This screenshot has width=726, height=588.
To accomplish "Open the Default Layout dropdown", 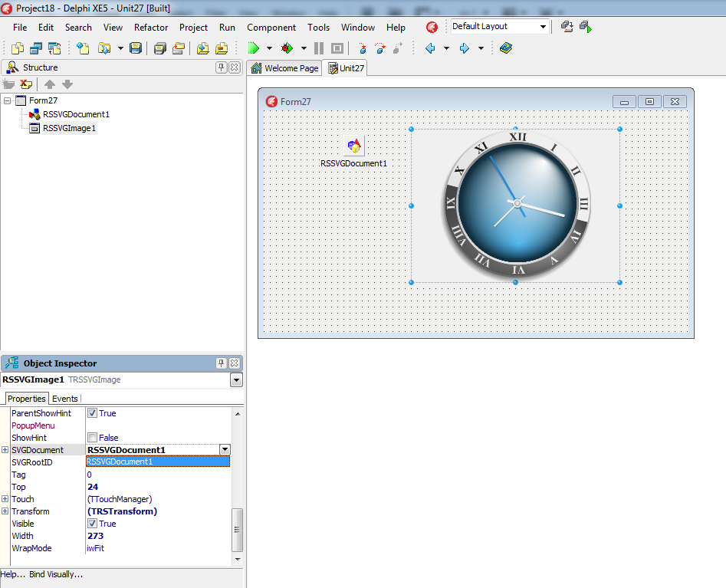I will pos(543,27).
